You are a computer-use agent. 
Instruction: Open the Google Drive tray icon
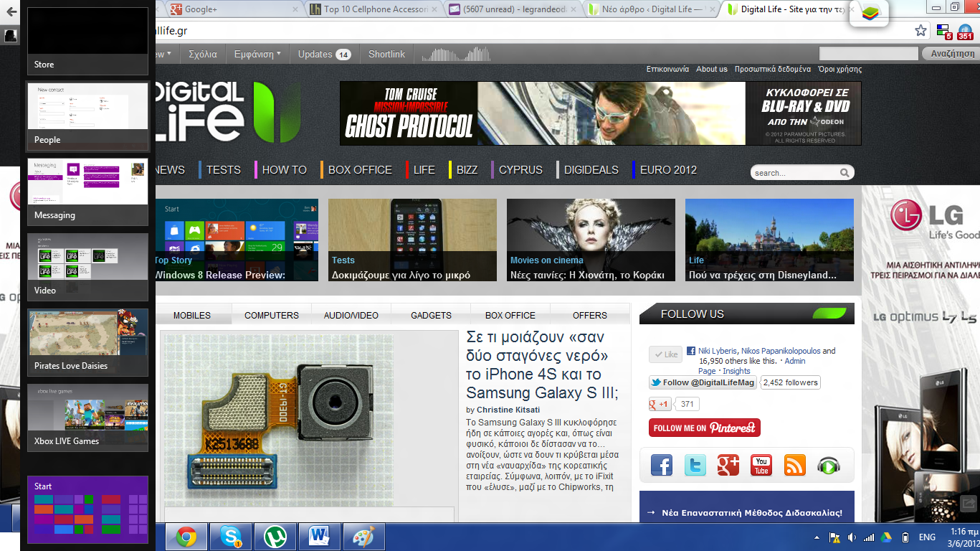[x=887, y=537]
